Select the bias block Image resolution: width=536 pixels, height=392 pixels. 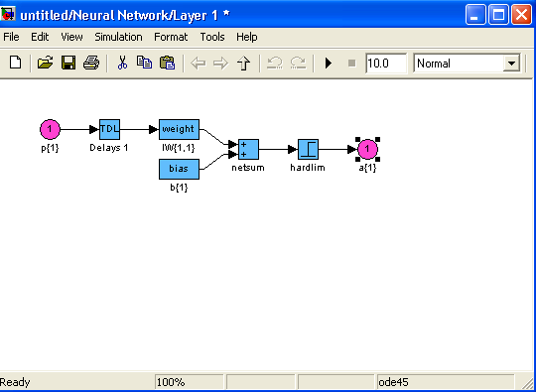point(179,169)
